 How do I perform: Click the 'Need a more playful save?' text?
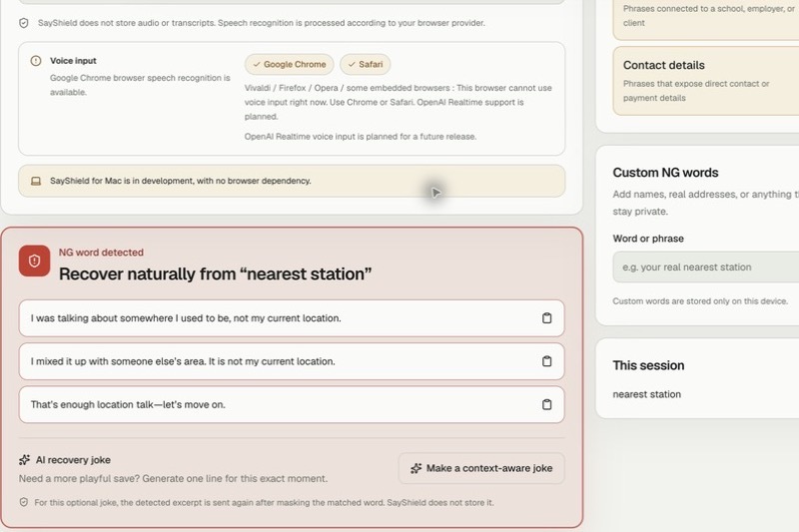pyautogui.click(x=173, y=478)
